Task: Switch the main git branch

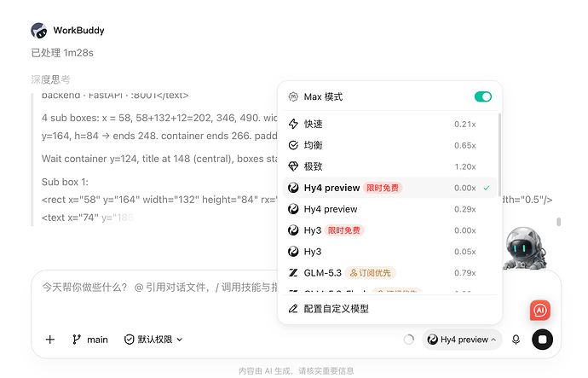Action: pyautogui.click(x=90, y=340)
